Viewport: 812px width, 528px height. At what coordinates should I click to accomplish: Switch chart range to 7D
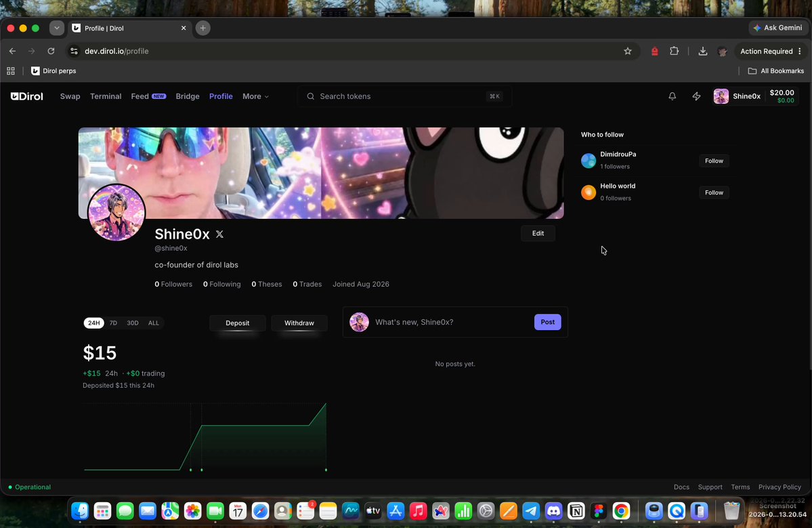(113, 323)
